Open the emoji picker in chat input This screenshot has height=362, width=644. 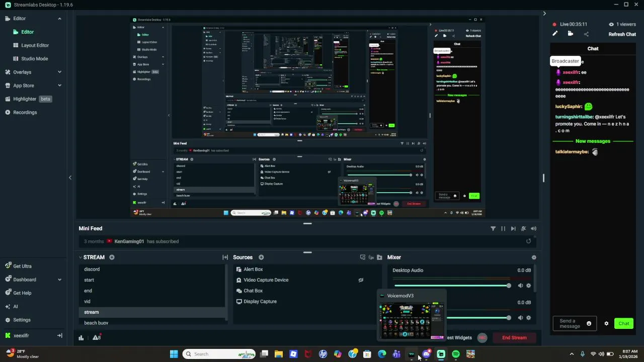coord(589,324)
